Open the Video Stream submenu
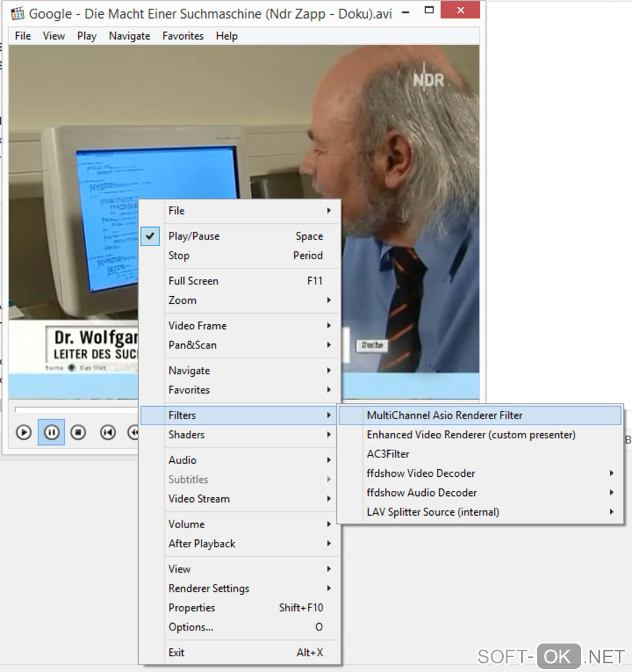This screenshot has width=632, height=672. 240,498
